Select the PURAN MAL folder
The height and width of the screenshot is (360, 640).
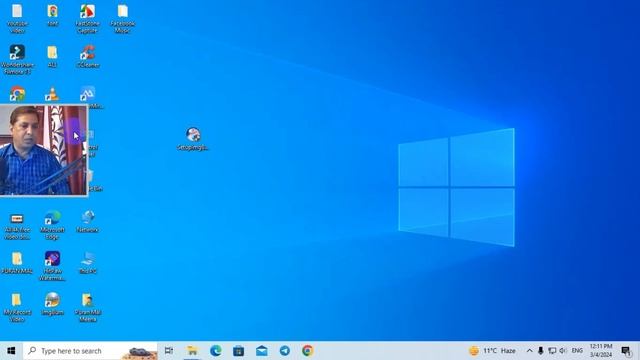click(x=17, y=262)
